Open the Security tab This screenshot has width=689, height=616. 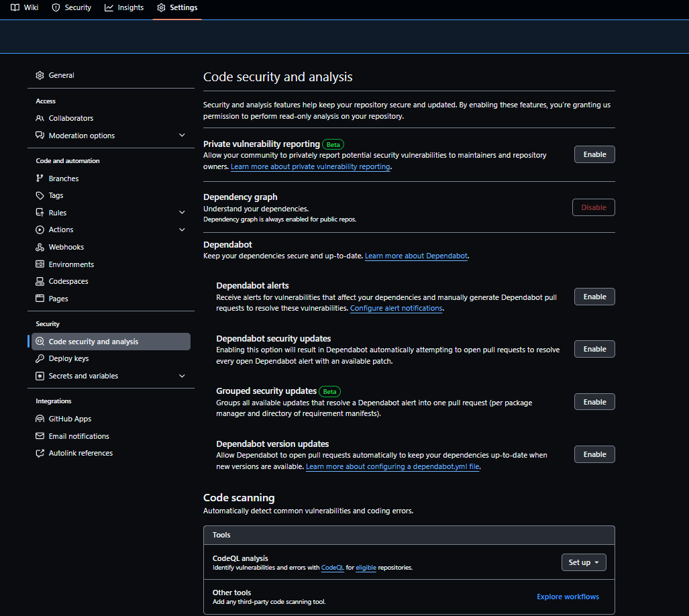click(x=71, y=7)
